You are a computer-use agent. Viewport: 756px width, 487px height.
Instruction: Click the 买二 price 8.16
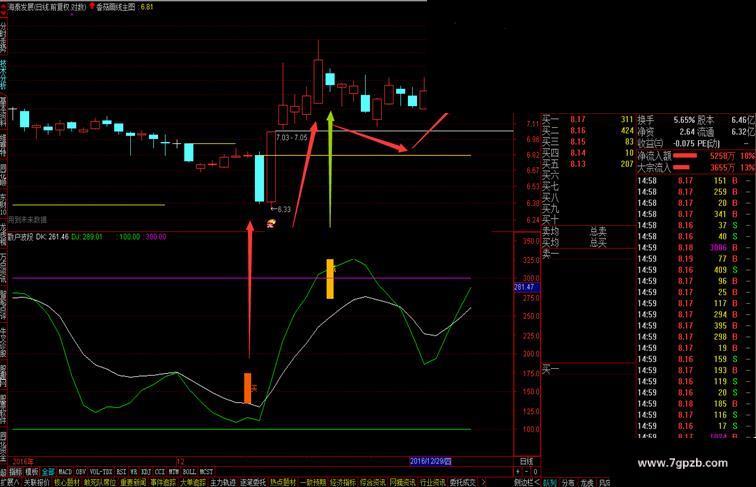[x=578, y=130]
